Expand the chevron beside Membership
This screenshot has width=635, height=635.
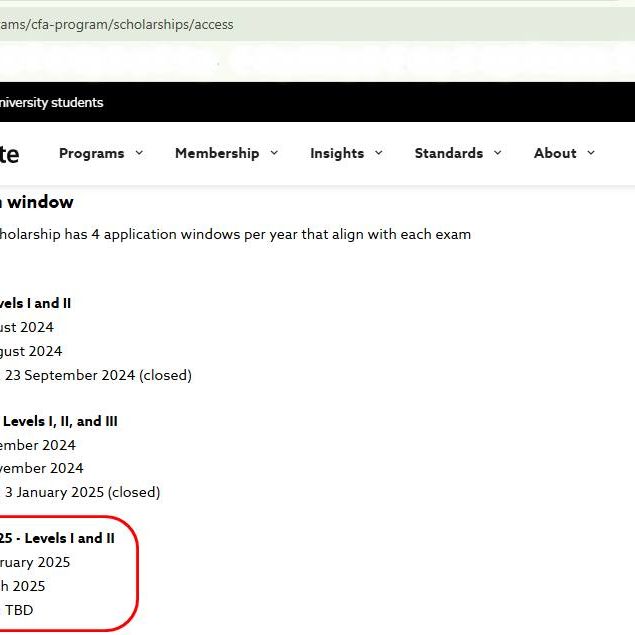[x=274, y=153]
